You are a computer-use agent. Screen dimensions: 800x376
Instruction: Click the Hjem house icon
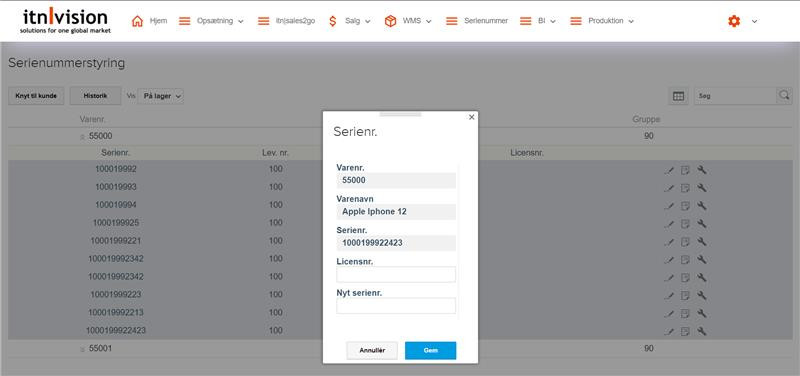137,21
